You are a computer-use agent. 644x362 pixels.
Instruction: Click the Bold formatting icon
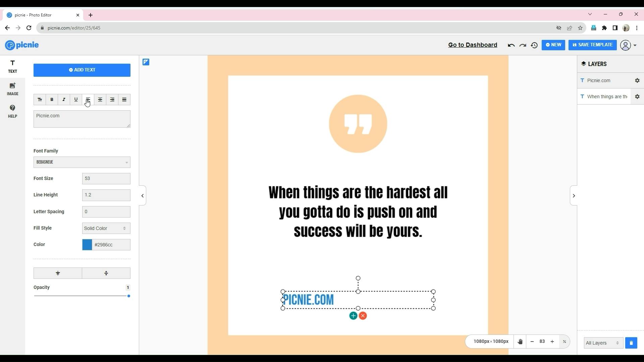coord(52,100)
